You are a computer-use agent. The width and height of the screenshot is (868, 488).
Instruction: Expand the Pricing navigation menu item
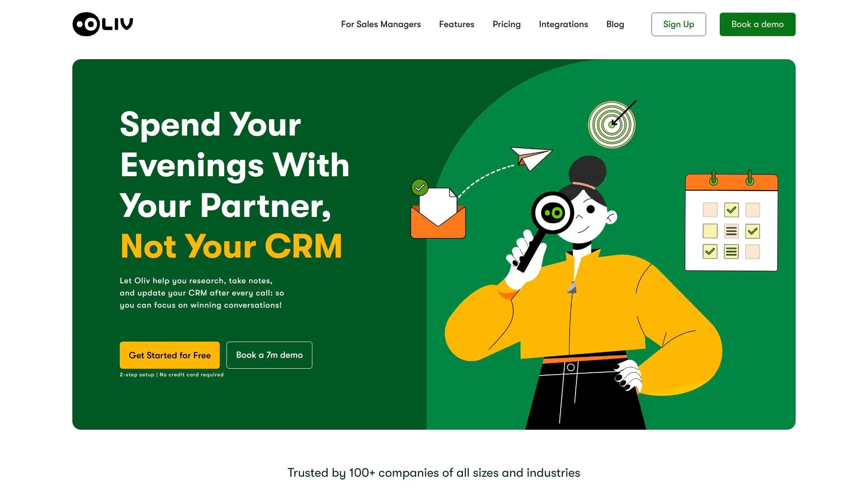pyautogui.click(x=506, y=24)
